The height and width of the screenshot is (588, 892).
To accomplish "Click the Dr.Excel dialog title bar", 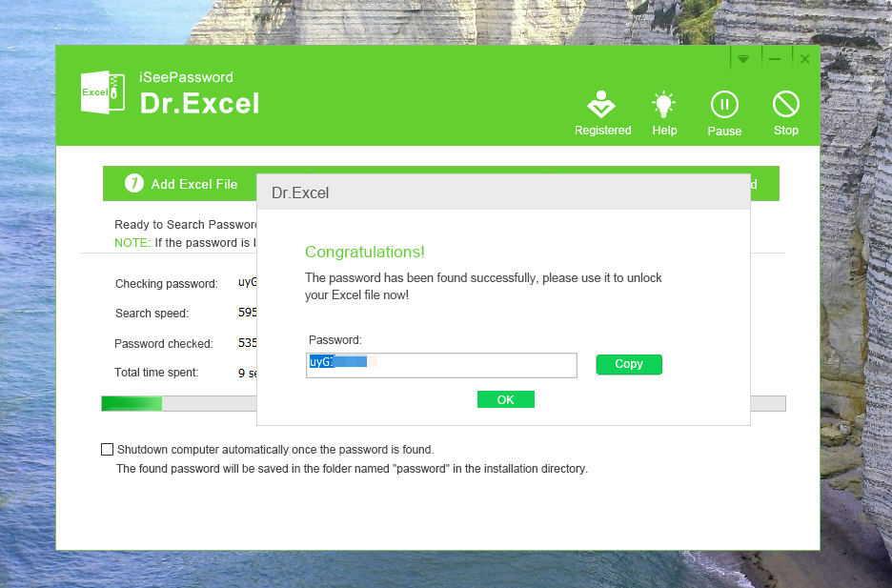I will tap(503, 193).
